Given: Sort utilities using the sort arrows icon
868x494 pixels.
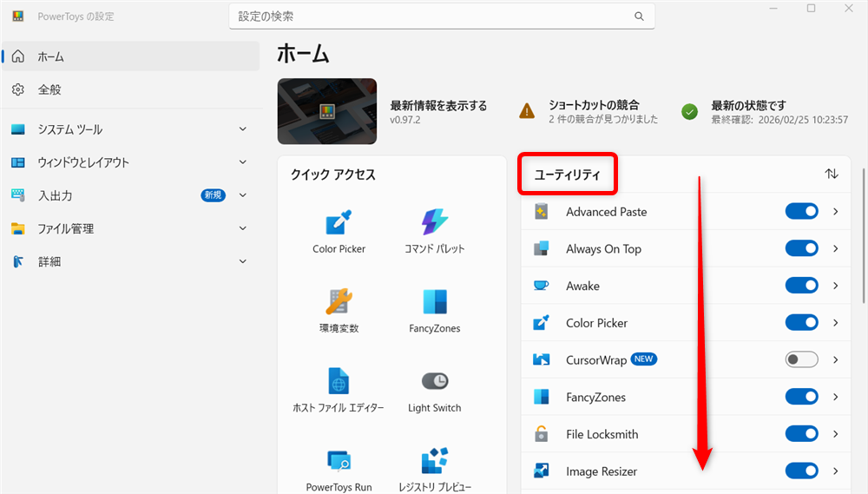Looking at the screenshot, I should pos(832,174).
